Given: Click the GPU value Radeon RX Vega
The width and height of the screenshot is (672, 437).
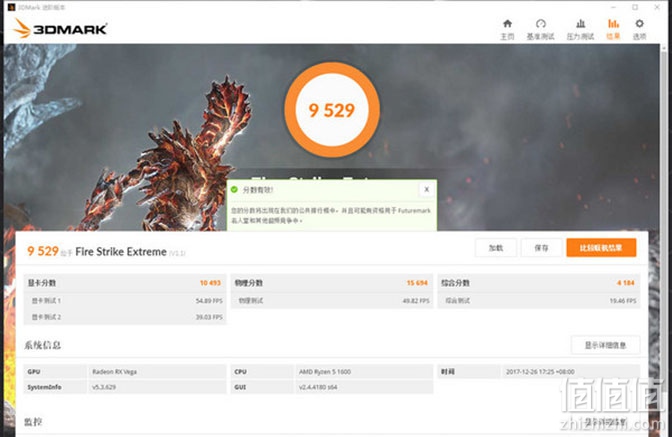Looking at the screenshot, I should pos(114,372).
